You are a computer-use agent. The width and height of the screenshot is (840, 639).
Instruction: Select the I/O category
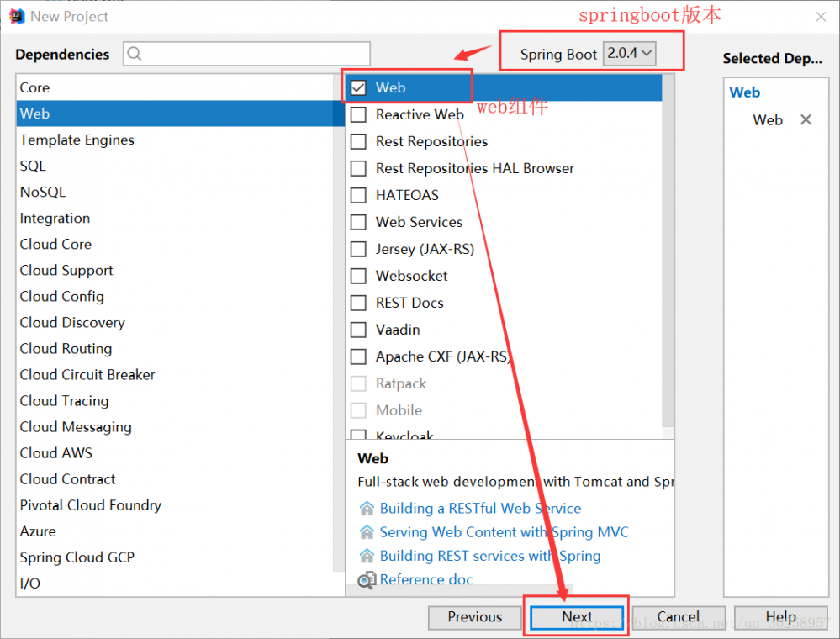tap(175, 584)
